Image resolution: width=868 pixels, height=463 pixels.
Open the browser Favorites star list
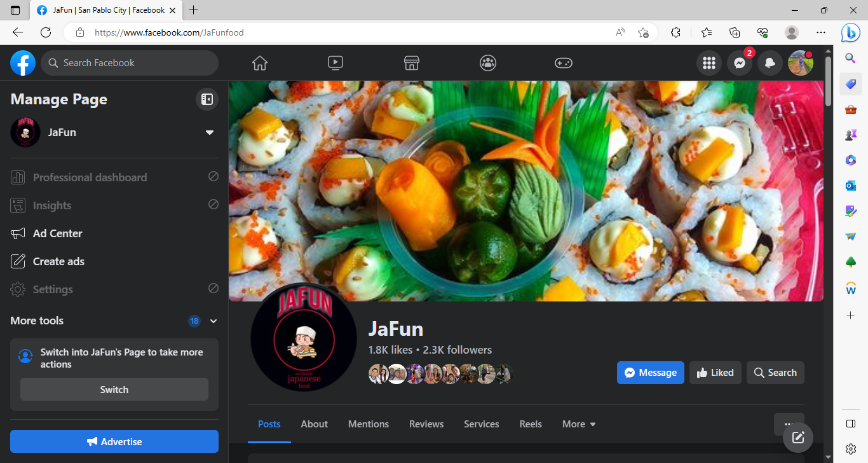(707, 32)
